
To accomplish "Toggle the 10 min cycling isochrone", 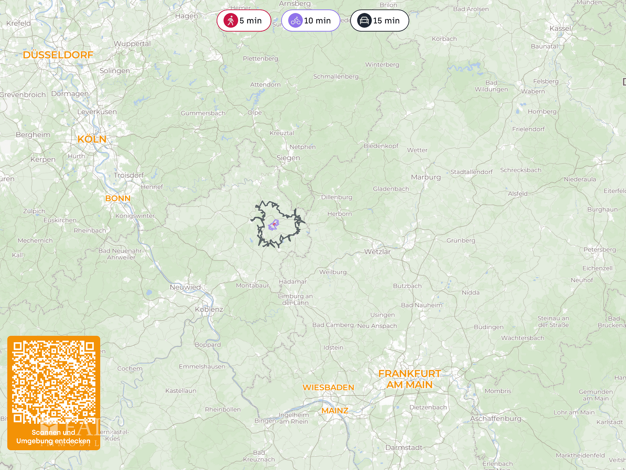I will pyautogui.click(x=311, y=20).
